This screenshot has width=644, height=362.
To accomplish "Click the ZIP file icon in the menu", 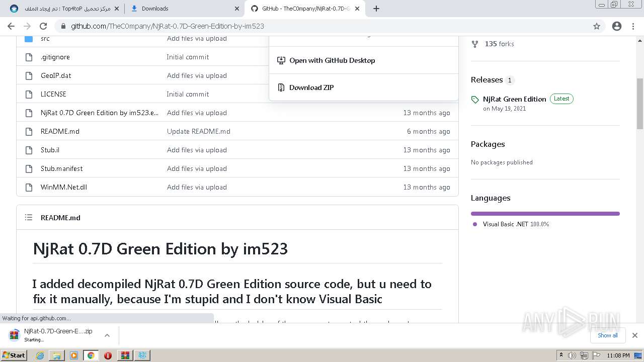I will tap(281, 87).
